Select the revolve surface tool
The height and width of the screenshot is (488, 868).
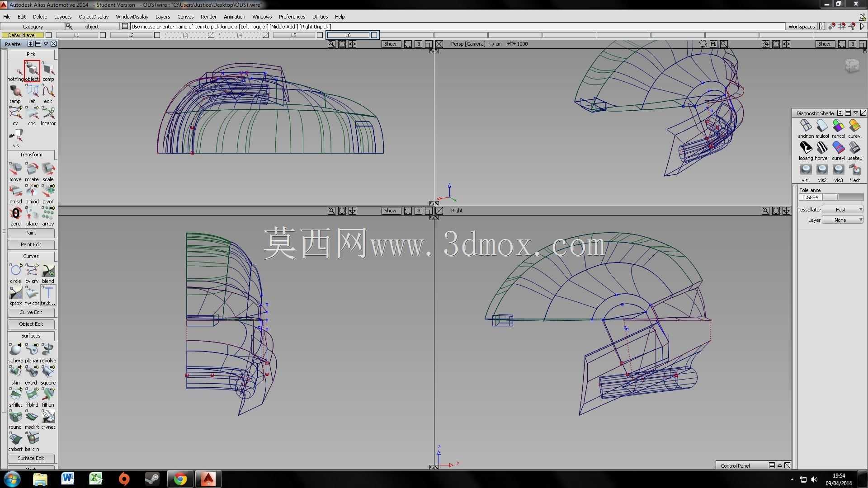[x=48, y=353]
